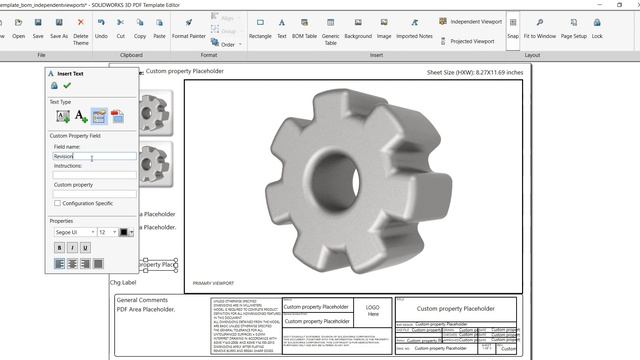Align text right

85,264
